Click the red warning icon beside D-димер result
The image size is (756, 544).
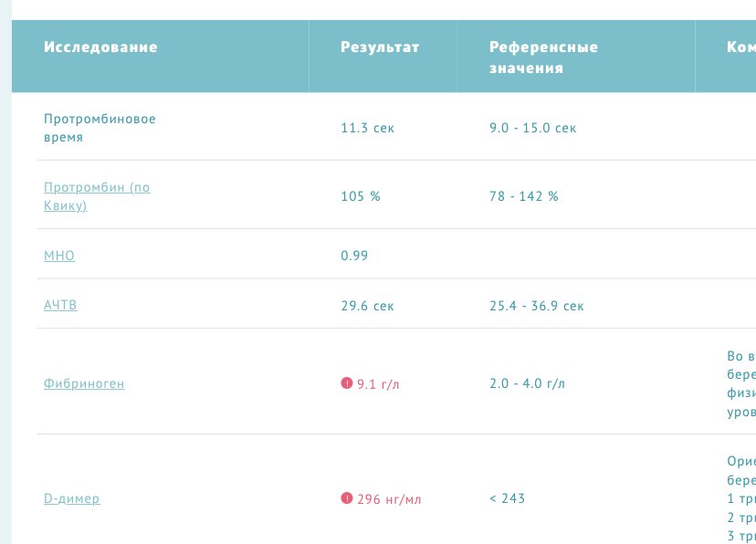pos(346,497)
